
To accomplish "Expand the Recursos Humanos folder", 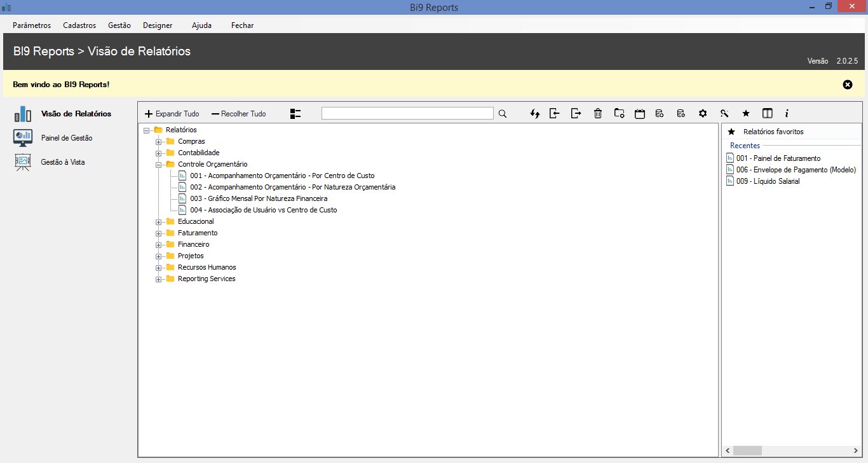I will (159, 268).
